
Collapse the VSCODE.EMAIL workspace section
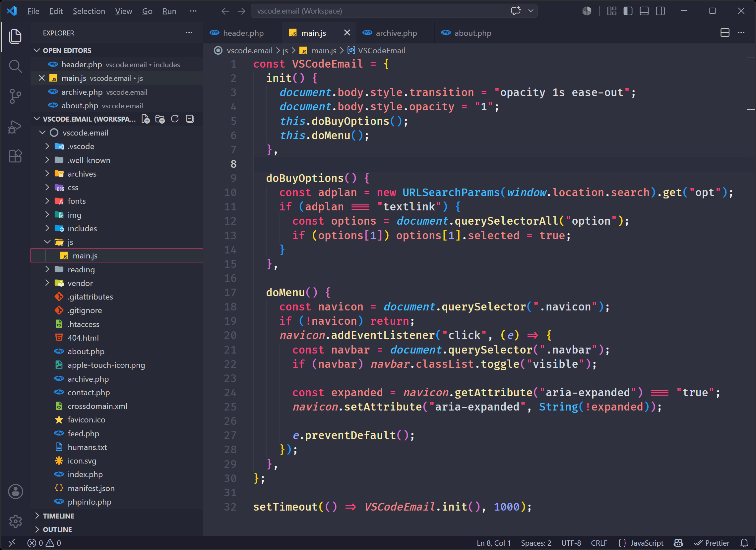[37, 119]
